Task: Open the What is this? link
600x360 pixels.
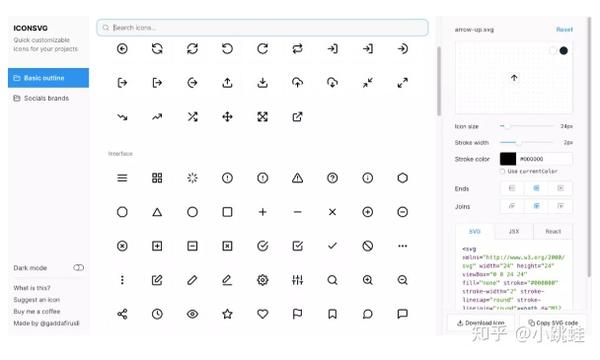Action: tap(32, 288)
